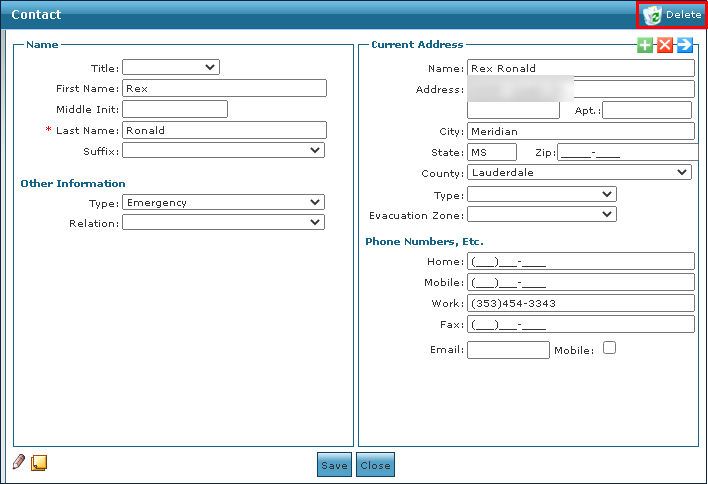708x484 pixels.
Task: Expand the Suffix dropdown
Action: tap(223, 151)
